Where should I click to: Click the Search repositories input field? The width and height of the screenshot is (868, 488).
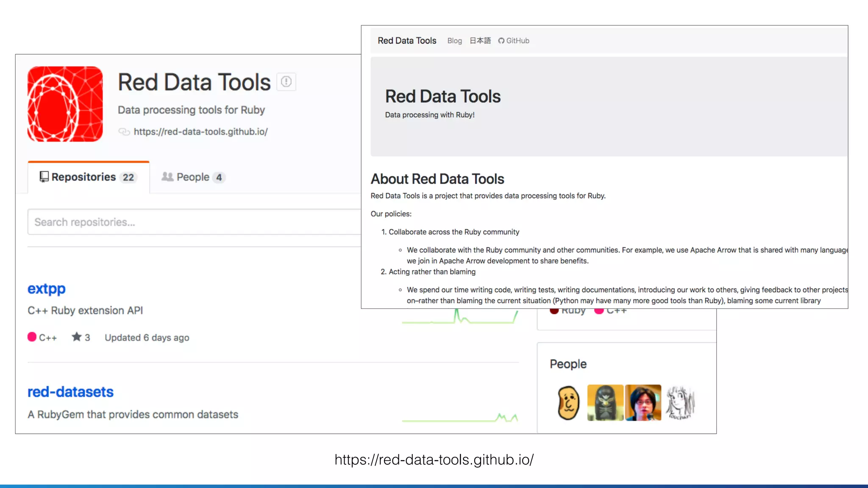pos(194,222)
